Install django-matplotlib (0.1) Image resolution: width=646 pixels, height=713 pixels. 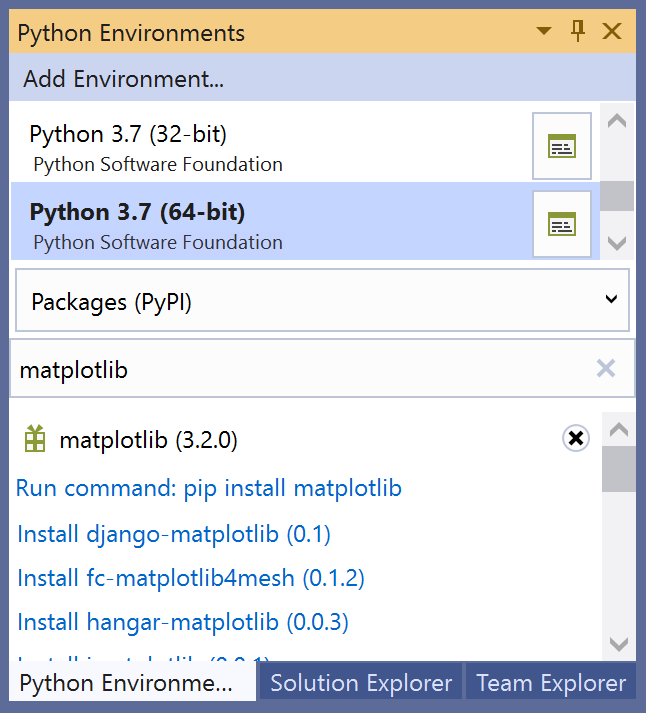click(x=174, y=534)
